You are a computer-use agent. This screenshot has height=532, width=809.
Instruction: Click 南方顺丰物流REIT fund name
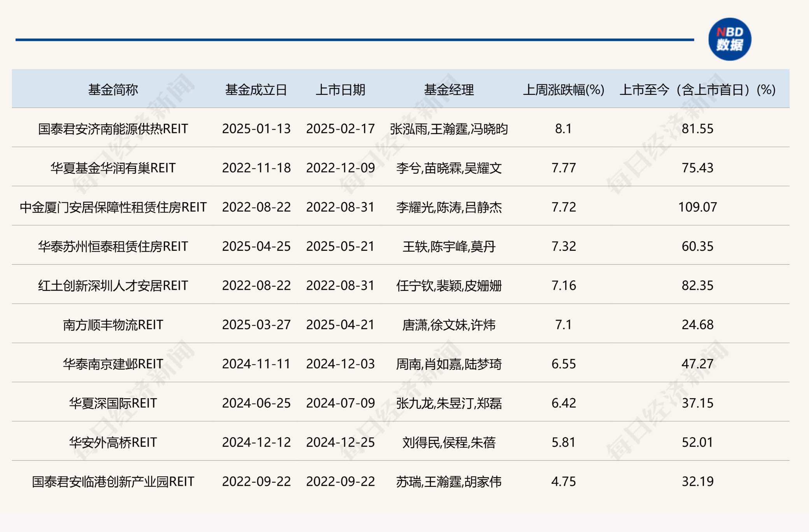[113, 325]
